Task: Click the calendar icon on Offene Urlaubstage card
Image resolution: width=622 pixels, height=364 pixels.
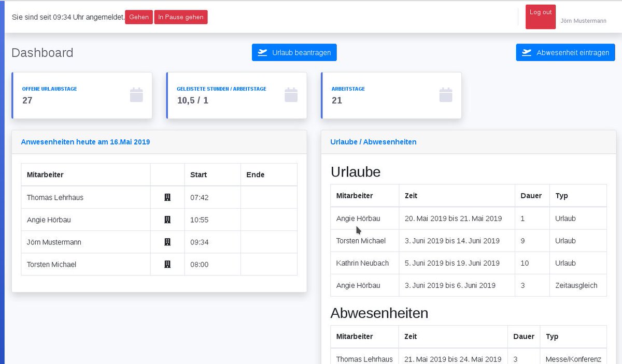Action: pyautogui.click(x=136, y=95)
